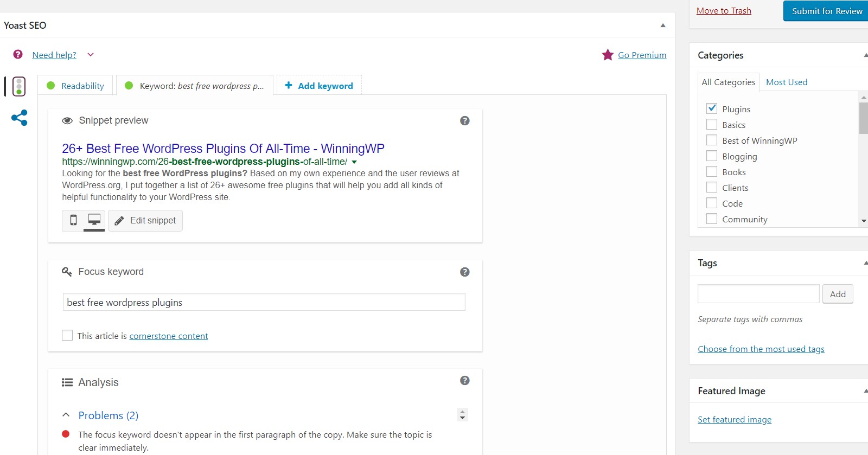Open the snippet URL dropdown arrow
The image size is (868, 455).
tap(354, 162)
